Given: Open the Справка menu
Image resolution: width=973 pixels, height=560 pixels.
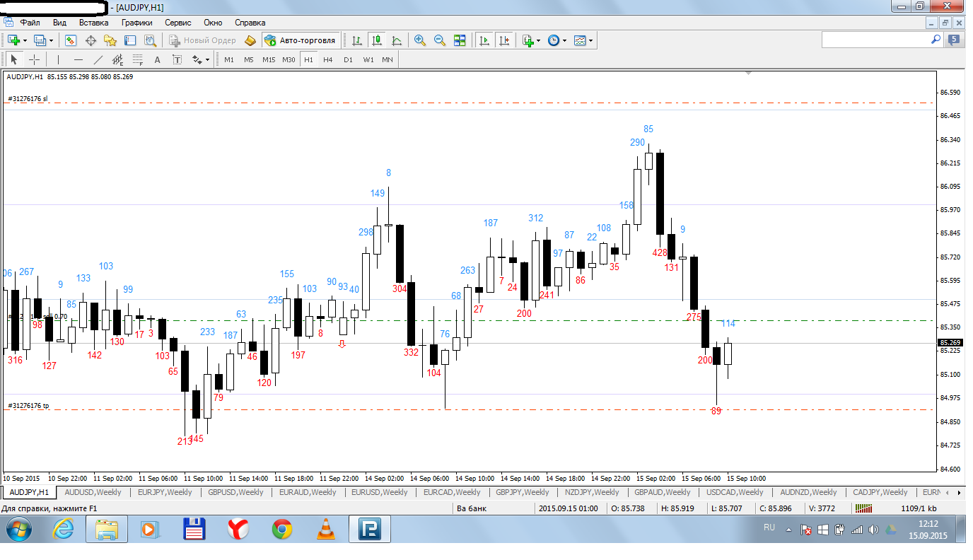Looking at the screenshot, I should [250, 23].
